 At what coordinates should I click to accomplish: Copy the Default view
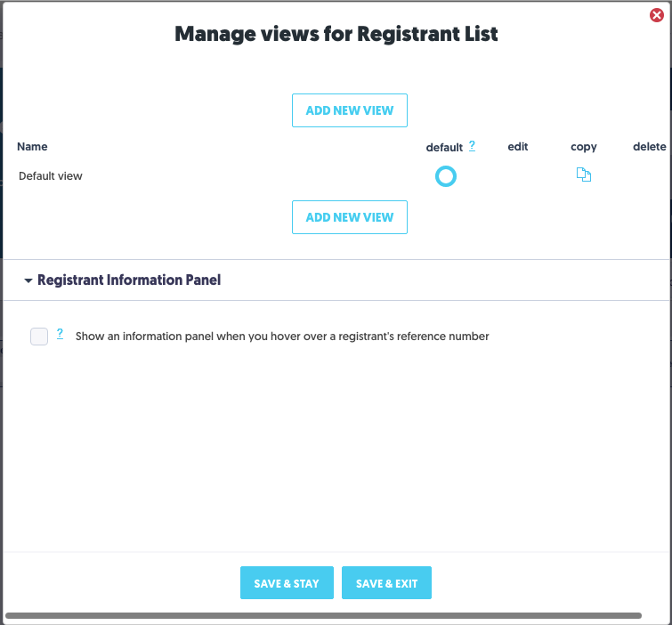point(583,175)
